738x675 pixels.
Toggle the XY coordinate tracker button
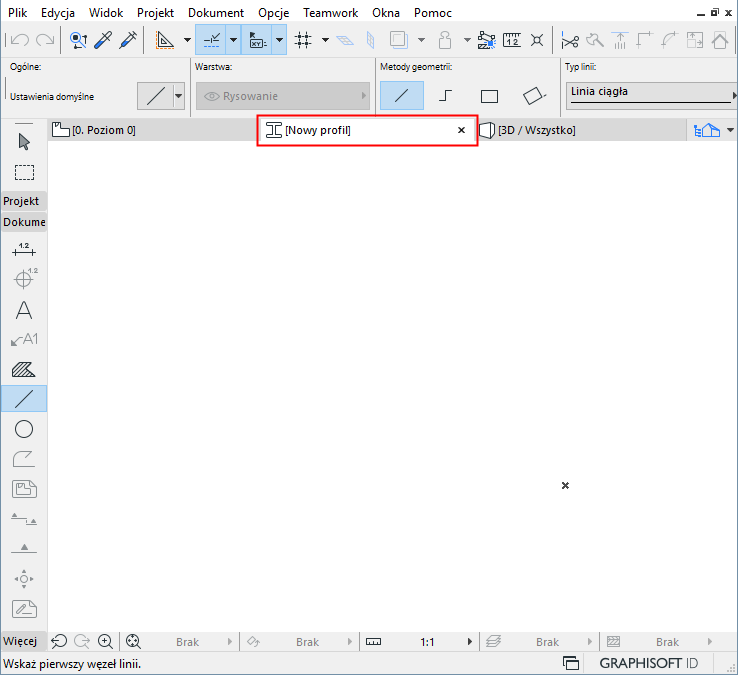257,40
